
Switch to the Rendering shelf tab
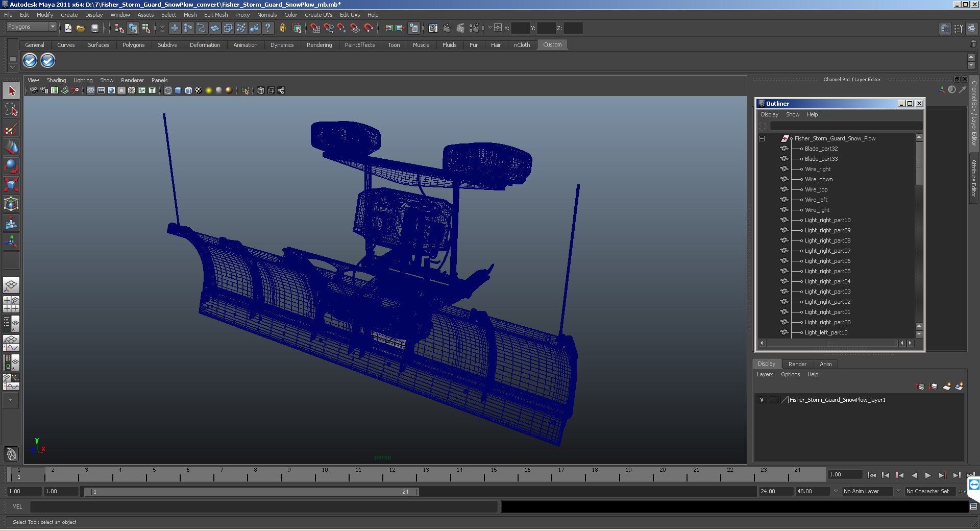click(319, 45)
